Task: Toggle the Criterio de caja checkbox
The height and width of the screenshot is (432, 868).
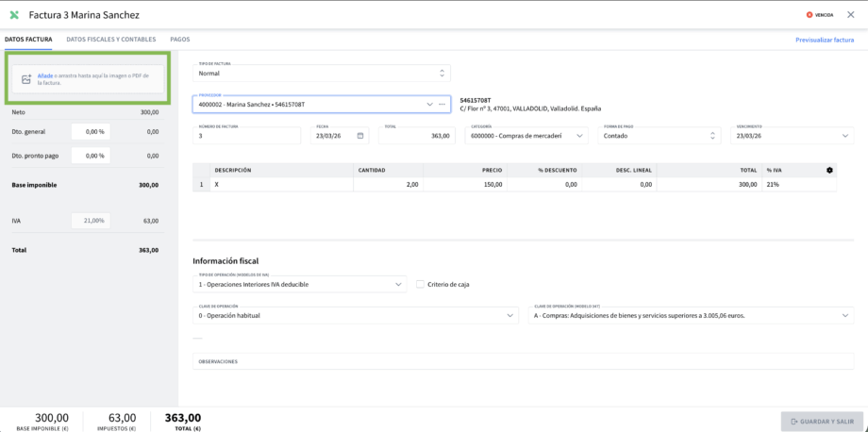Action: pos(421,284)
